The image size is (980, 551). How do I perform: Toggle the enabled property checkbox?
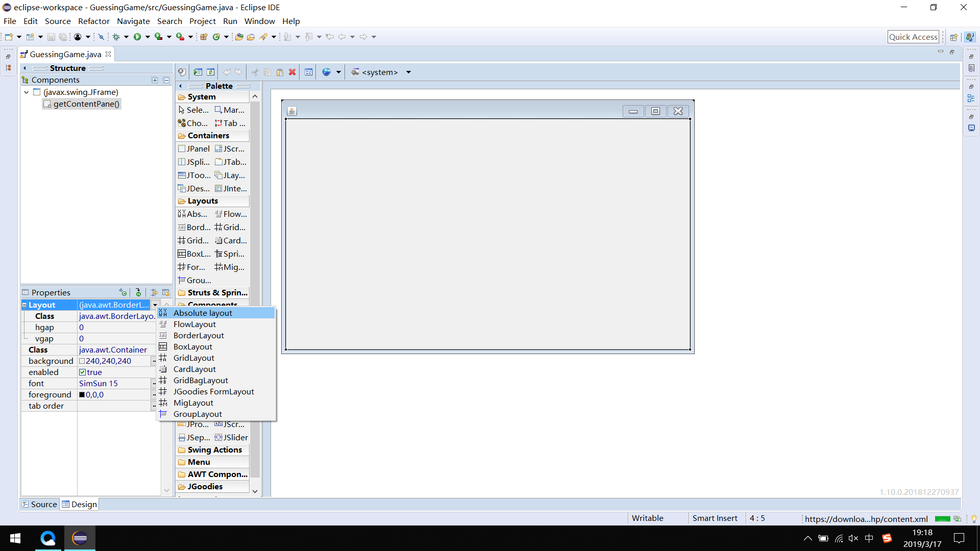click(82, 372)
